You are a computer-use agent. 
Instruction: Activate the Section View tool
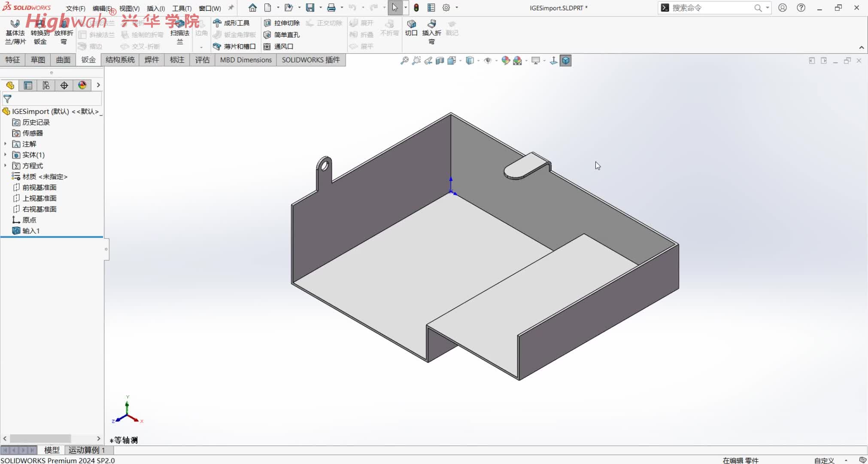pos(440,61)
